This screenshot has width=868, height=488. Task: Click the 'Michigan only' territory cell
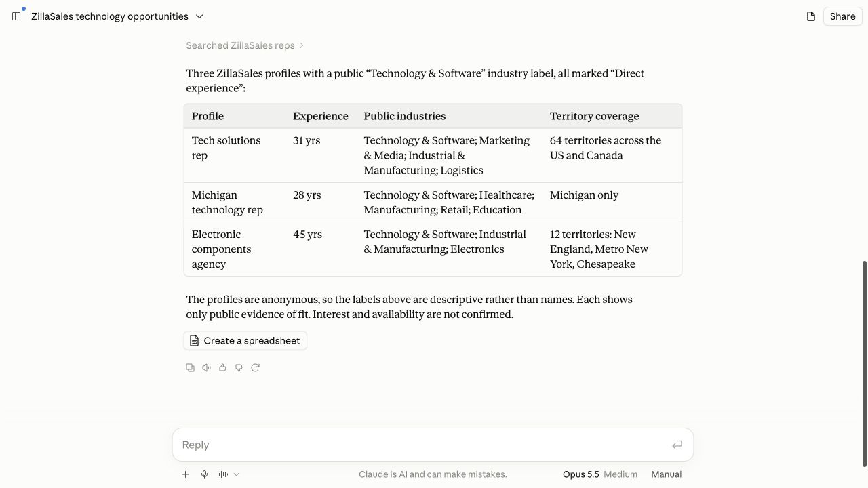(613, 202)
